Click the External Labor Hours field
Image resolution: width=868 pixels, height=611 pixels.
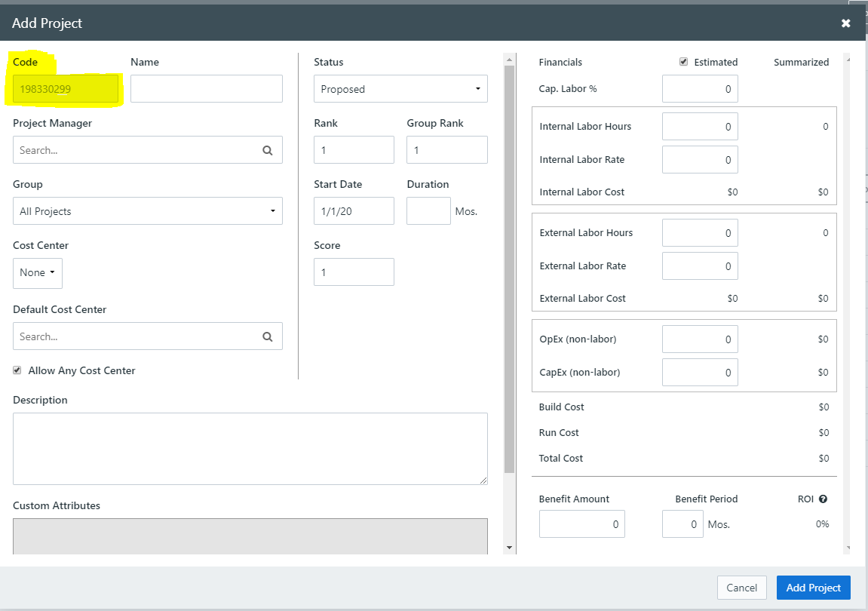click(700, 233)
